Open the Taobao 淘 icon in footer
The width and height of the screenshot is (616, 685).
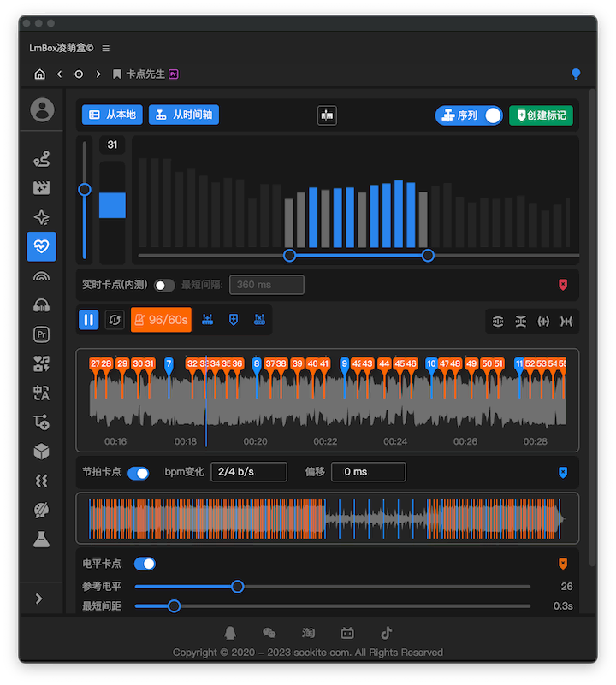point(308,633)
